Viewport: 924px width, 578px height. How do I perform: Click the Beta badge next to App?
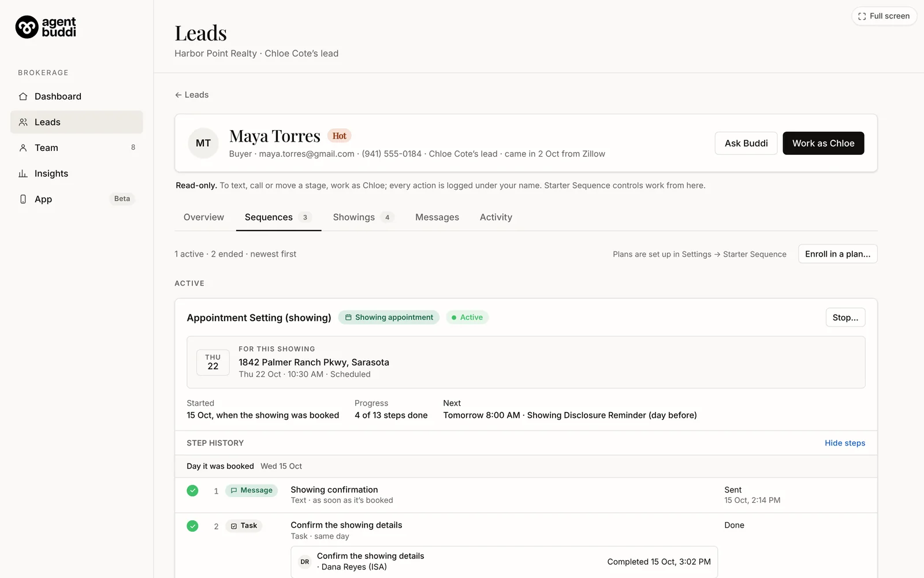coord(122,199)
